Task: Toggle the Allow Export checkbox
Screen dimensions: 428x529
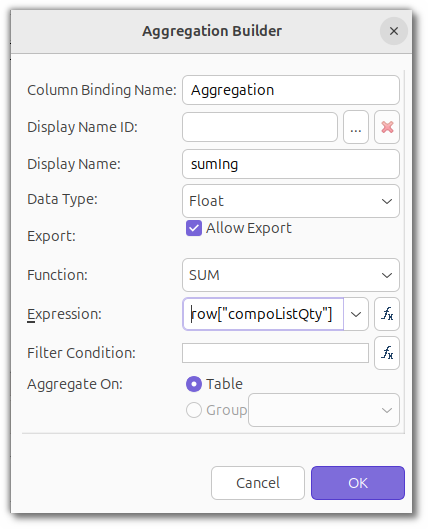Action: click(x=194, y=228)
